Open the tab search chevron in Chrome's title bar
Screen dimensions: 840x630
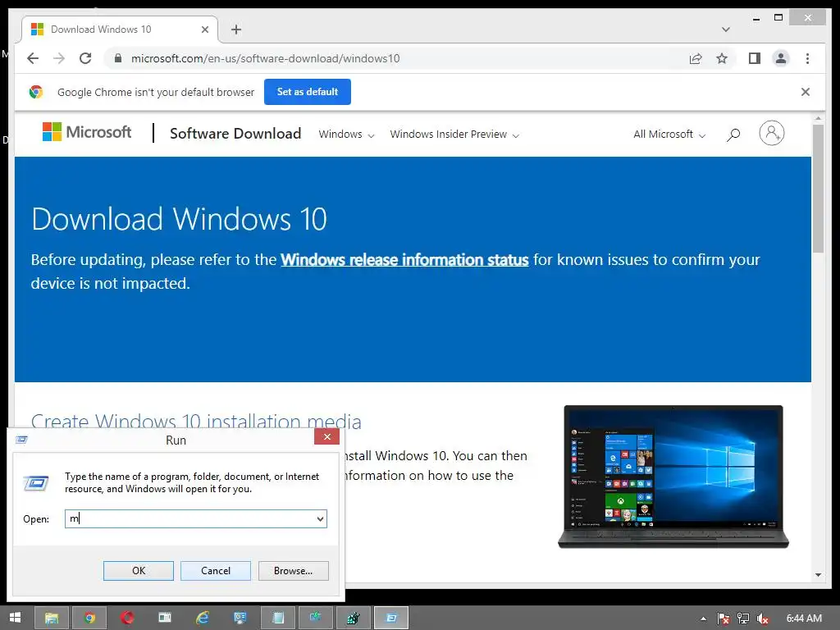tap(725, 30)
